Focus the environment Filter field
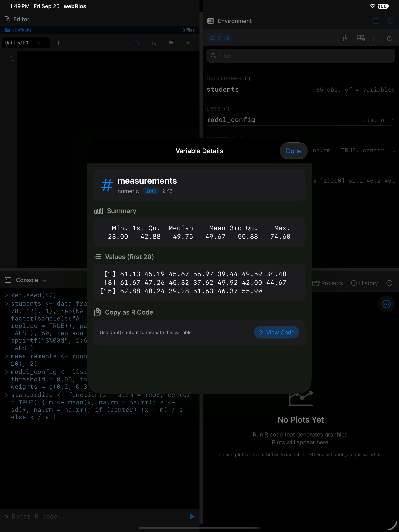 pos(301,56)
